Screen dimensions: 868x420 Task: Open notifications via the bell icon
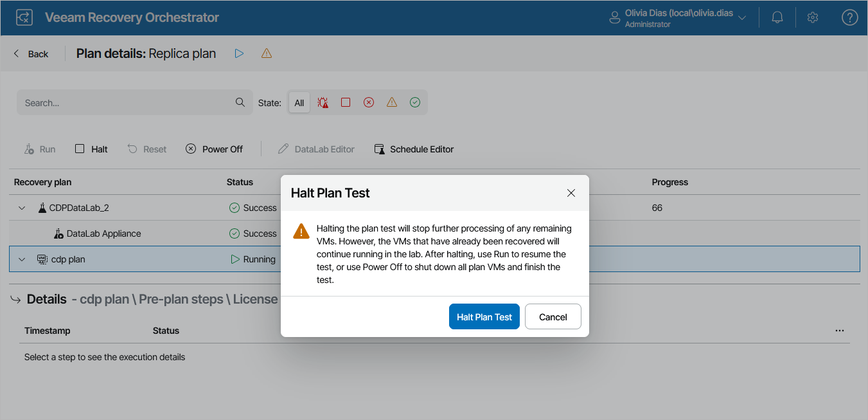tap(777, 17)
